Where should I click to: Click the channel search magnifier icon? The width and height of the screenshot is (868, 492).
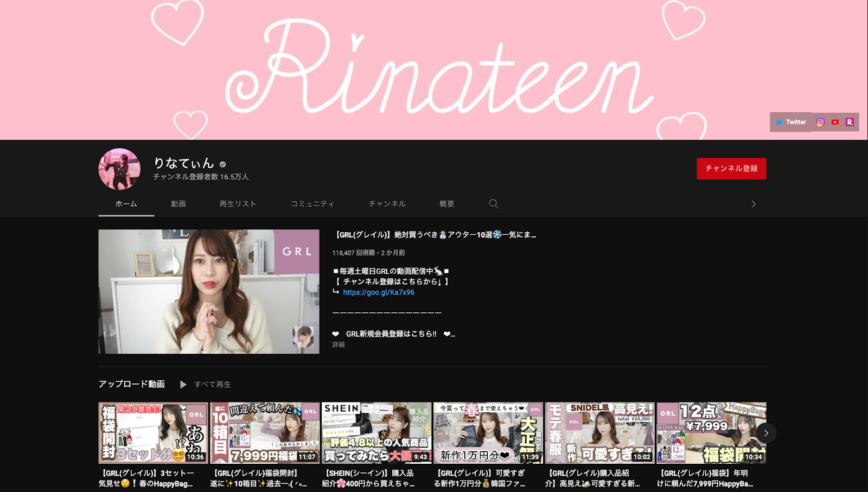pos(494,204)
